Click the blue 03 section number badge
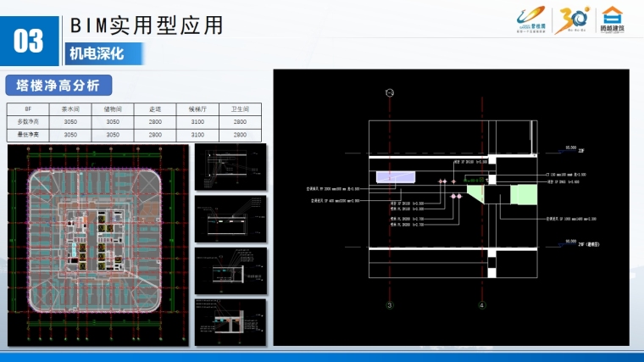This screenshot has width=644, height=362. (30, 41)
